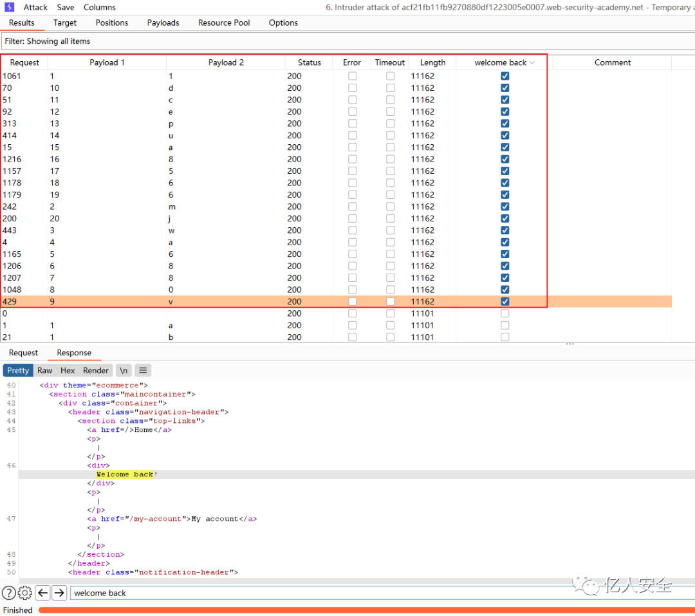Toggle Timeout checkbox for request 92
Screen dimensions: 695x616
point(391,112)
